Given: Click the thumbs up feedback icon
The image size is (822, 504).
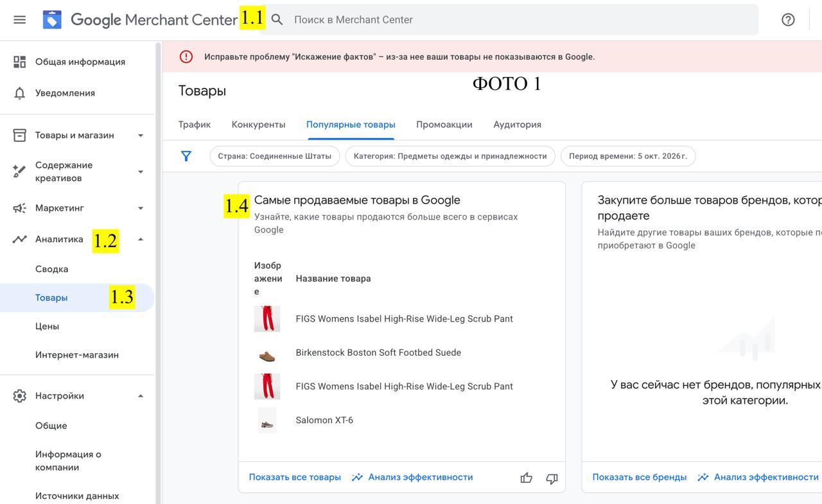Looking at the screenshot, I should pyautogui.click(x=527, y=478).
